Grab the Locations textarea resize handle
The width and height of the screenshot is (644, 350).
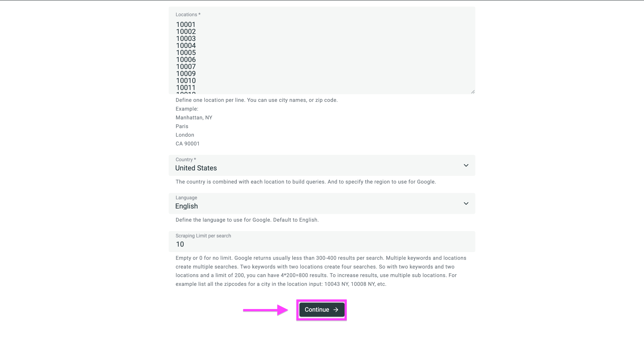pos(472,92)
